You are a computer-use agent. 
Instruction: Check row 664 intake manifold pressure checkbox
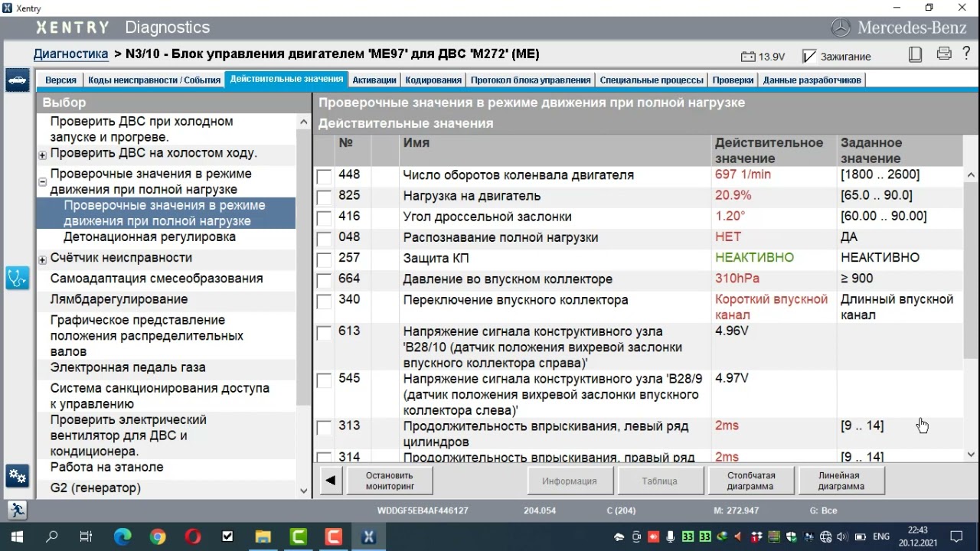[x=324, y=280]
